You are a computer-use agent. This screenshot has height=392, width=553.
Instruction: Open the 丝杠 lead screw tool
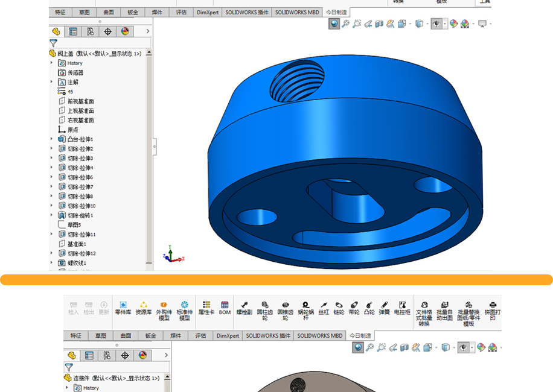324,308
